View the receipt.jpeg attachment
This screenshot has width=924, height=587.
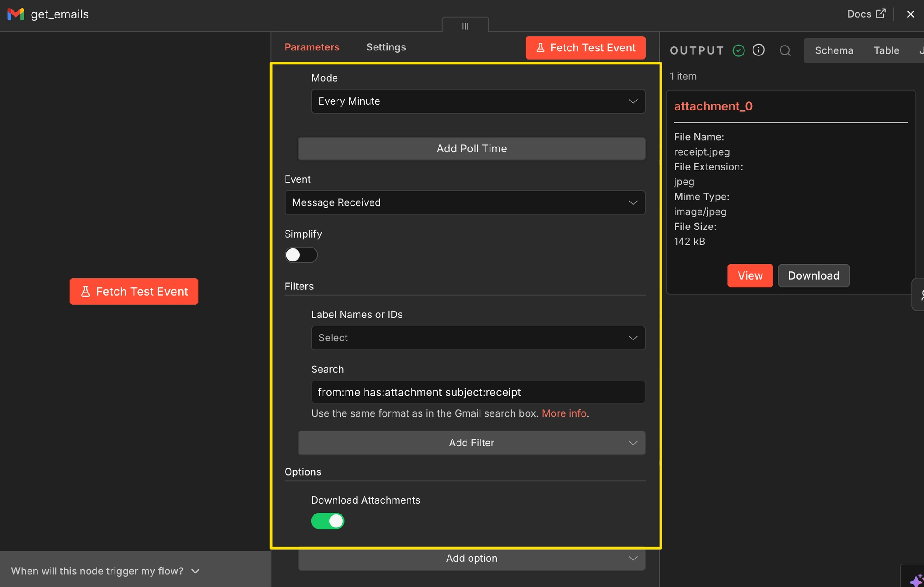click(750, 276)
